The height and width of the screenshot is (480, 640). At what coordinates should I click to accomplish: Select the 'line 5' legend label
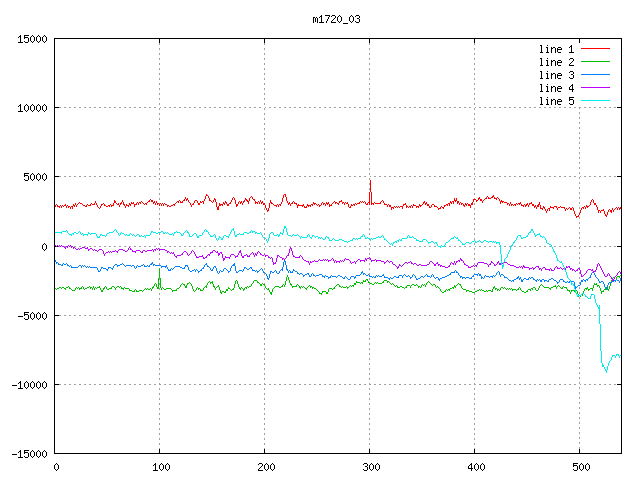[x=556, y=101]
